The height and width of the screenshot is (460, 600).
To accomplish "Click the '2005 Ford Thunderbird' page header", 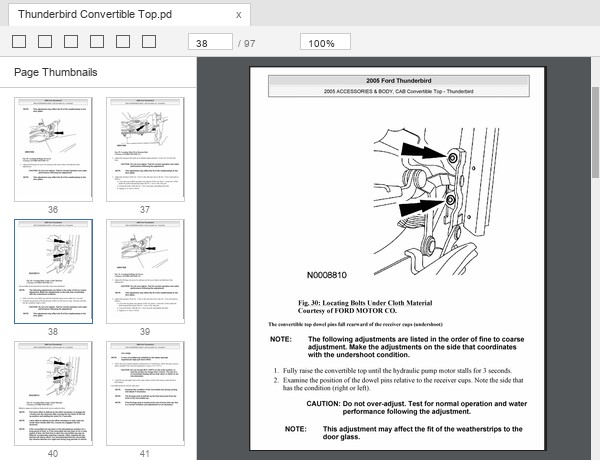I will [399, 81].
